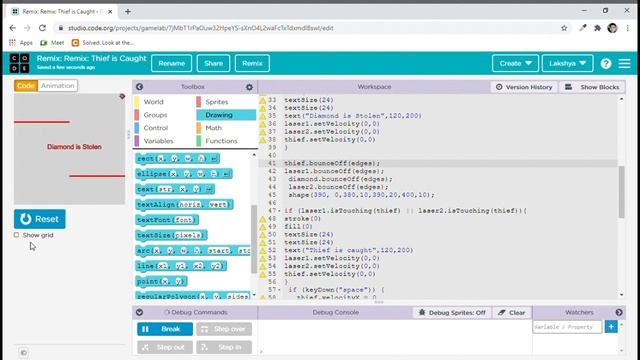The width and height of the screenshot is (640, 360).
Task: Pick the textSize(pixels) block
Action: tap(171, 235)
